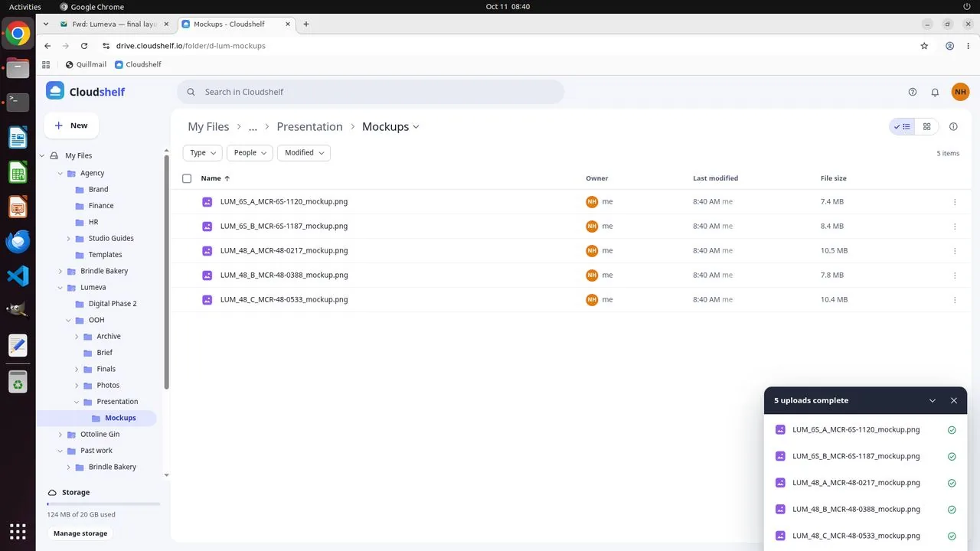Click the Manage storage button

tap(80, 533)
